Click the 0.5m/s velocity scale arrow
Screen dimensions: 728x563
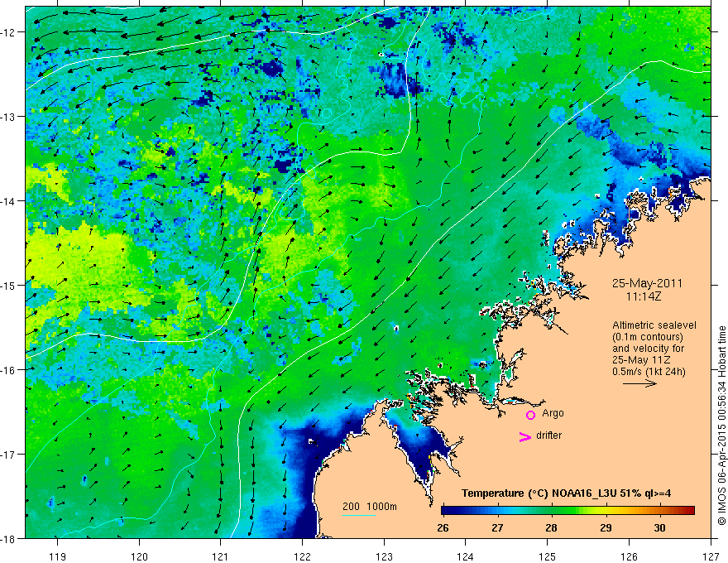(x=639, y=383)
